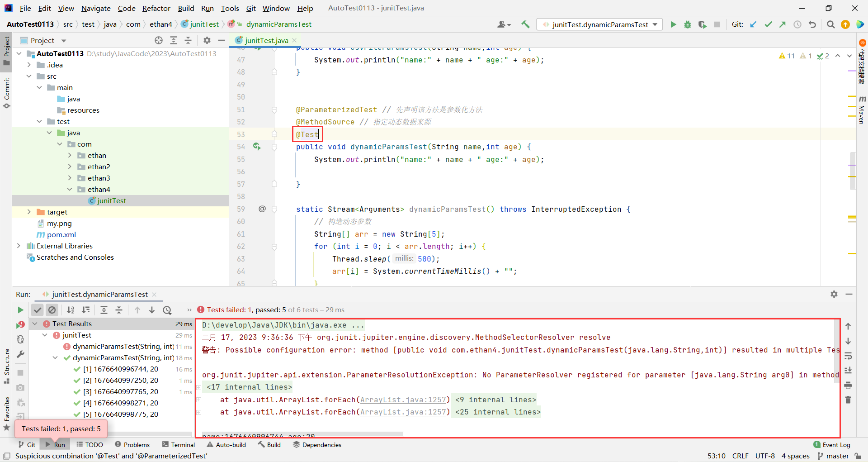The height and width of the screenshot is (462, 868).
Task: Print console output with printer icon
Action: (x=848, y=386)
